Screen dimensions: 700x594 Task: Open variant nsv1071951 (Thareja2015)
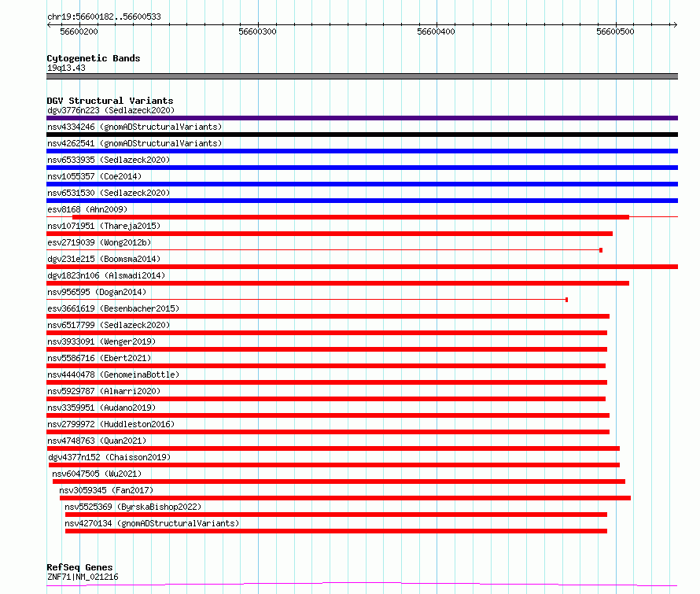tap(104, 226)
